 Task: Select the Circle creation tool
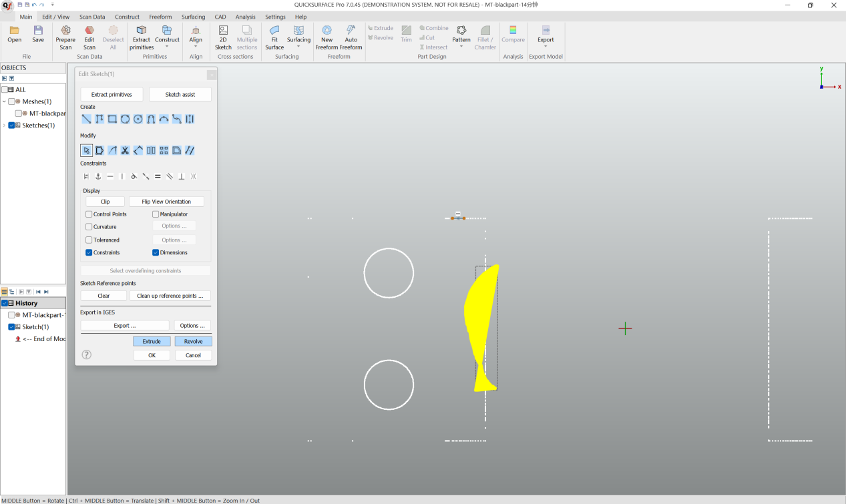(x=125, y=119)
